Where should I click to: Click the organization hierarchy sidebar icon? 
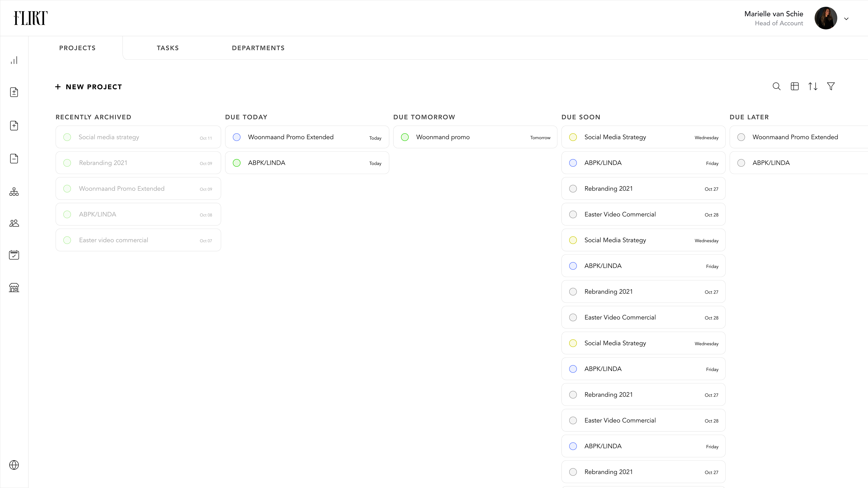(14, 192)
